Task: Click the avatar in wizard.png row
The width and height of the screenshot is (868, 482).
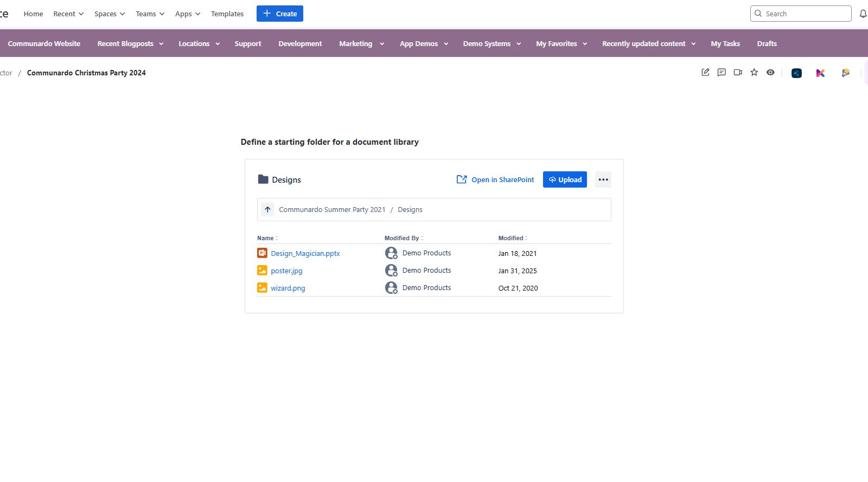Action: pos(391,287)
